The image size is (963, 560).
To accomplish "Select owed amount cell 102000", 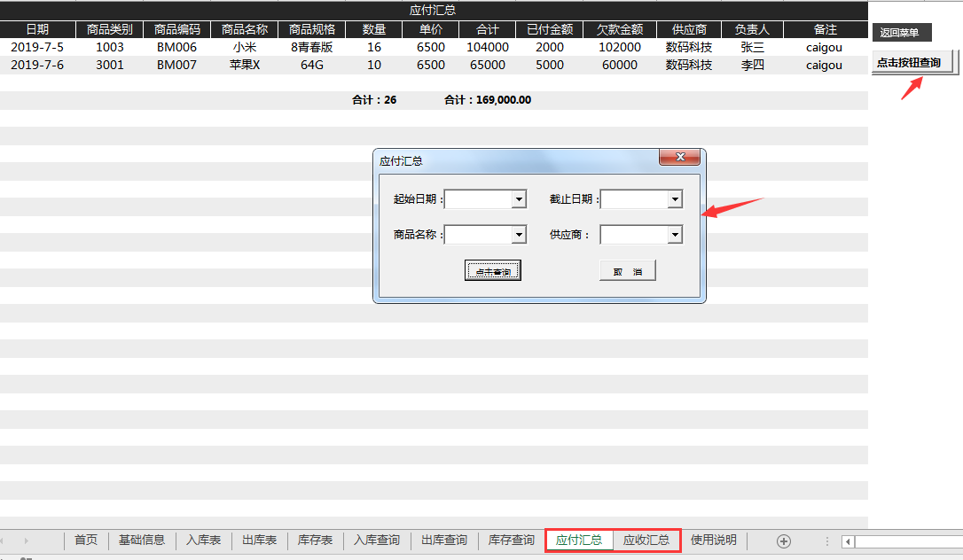I will click(620, 47).
